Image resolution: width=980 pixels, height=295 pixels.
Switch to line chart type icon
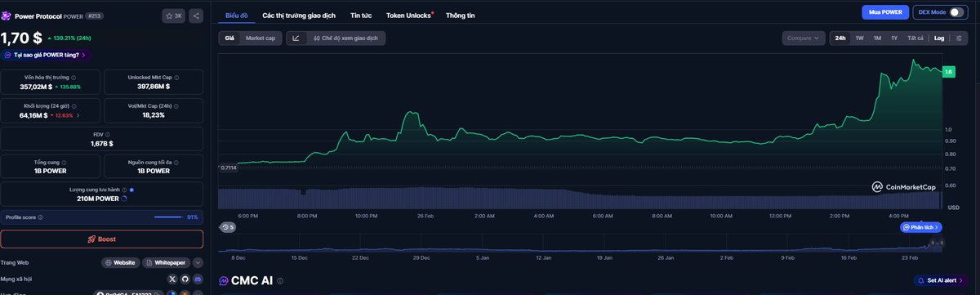(x=296, y=38)
